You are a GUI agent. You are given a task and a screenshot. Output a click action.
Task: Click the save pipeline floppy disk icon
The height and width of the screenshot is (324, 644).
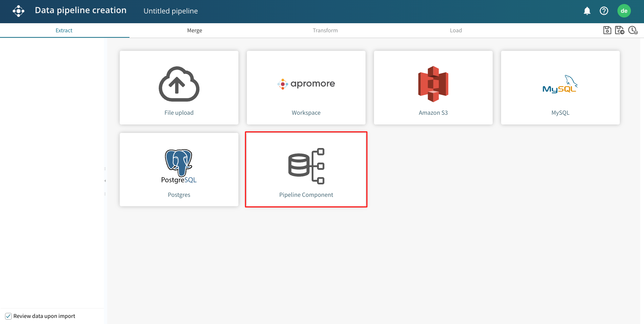607,30
